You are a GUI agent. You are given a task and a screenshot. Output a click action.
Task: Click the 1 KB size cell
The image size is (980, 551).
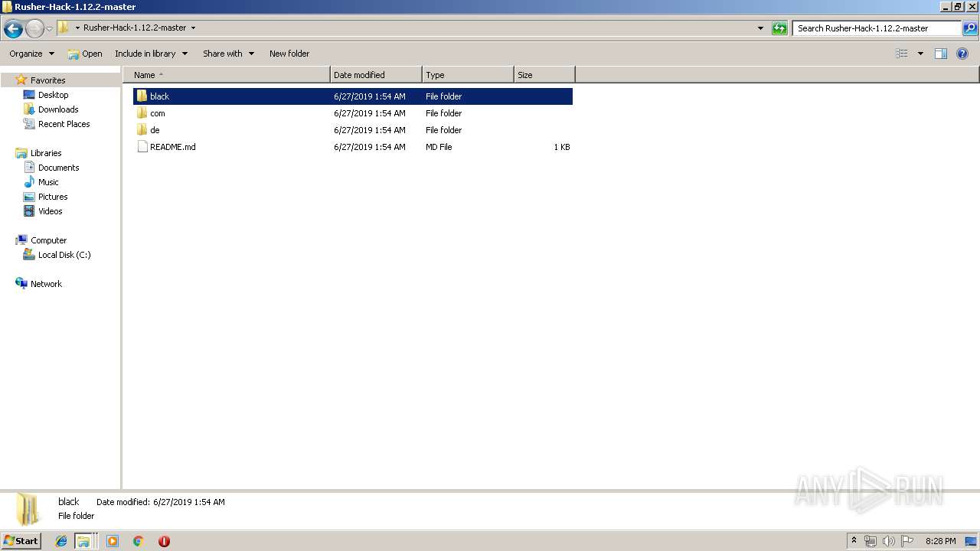tap(561, 147)
